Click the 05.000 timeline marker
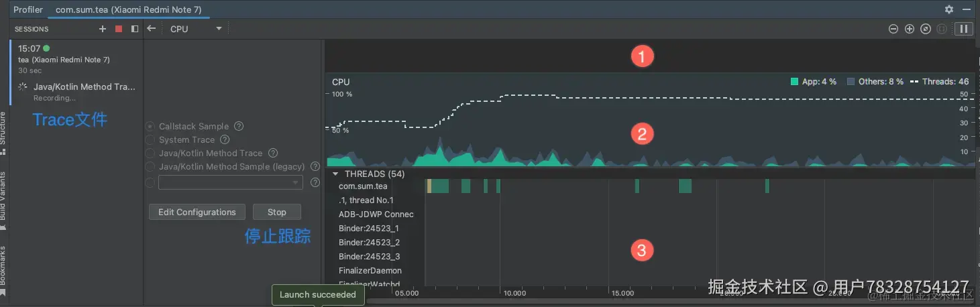 [x=406, y=293]
